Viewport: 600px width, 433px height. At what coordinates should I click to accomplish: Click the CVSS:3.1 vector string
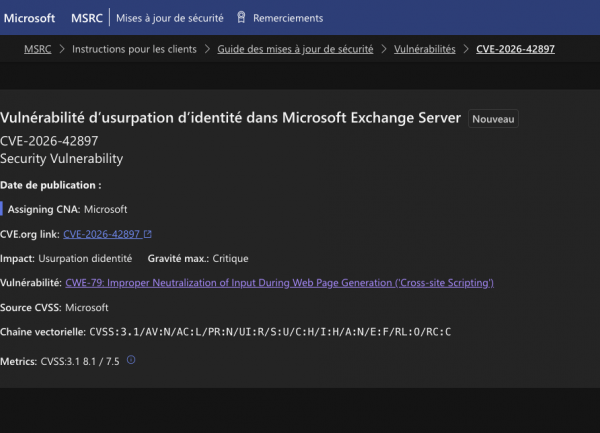tap(270, 332)
